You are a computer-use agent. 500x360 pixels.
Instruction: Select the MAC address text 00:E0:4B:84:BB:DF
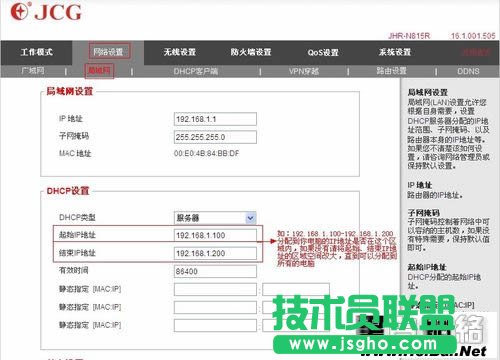[207, 154]
